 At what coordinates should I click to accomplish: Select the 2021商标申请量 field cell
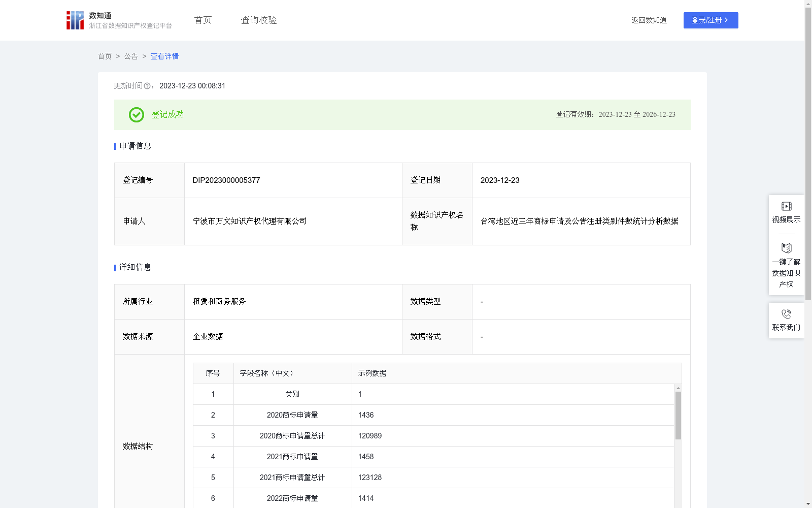(x=292, y=457)
